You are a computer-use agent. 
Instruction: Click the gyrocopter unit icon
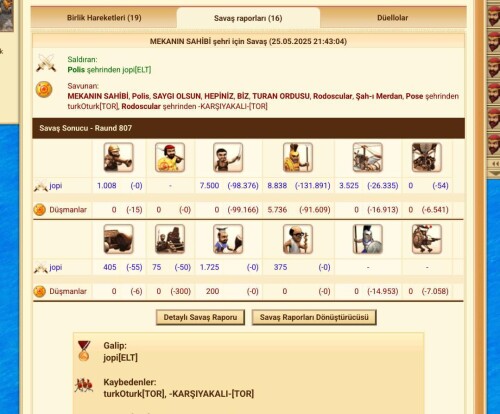click(367, 157)
